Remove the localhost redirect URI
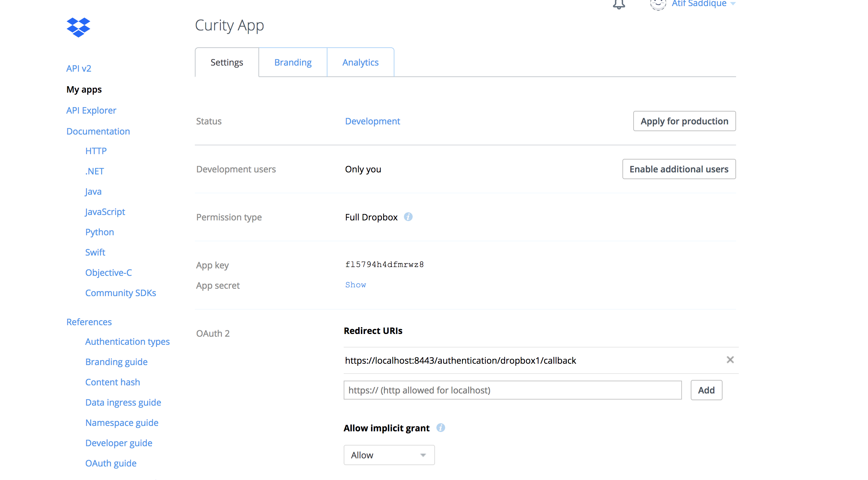The height and width of the screenshot is (480, 868). click(730, 360)
